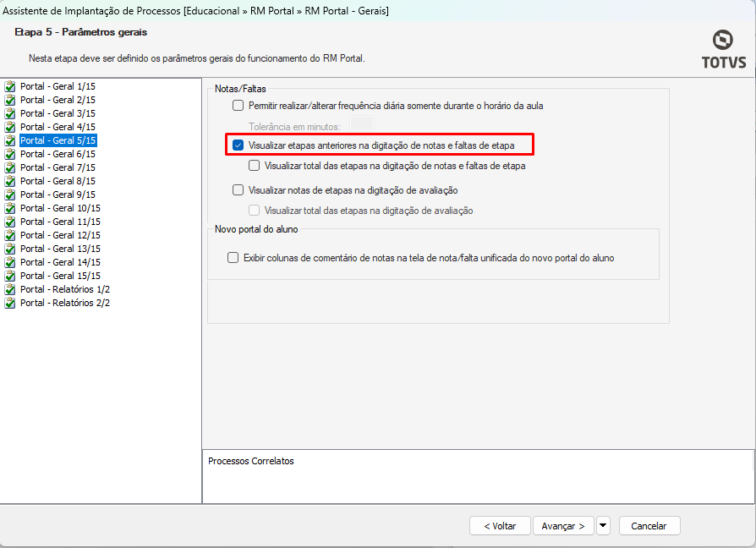756x548 pixels.
Task: Enable Exibir colunas de comentário de notas
Action: (233, 257)
